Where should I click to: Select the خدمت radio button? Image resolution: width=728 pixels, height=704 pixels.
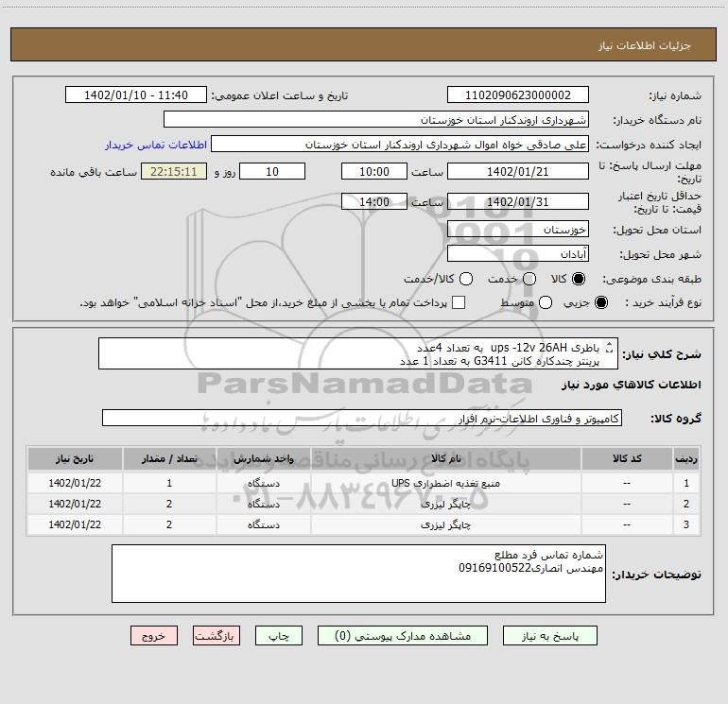[529, 279]
